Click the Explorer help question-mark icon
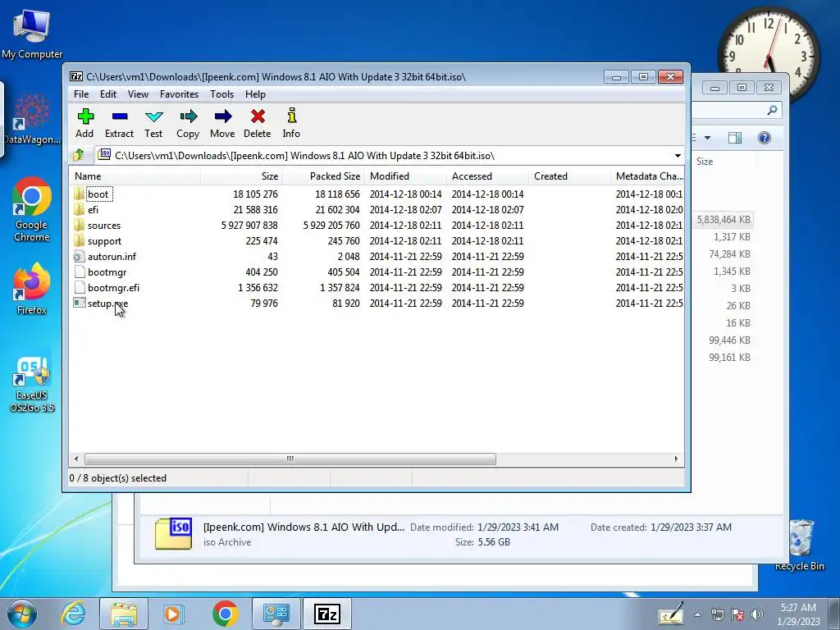This screenshot has width=840, height=630. (x=765, y=138)
